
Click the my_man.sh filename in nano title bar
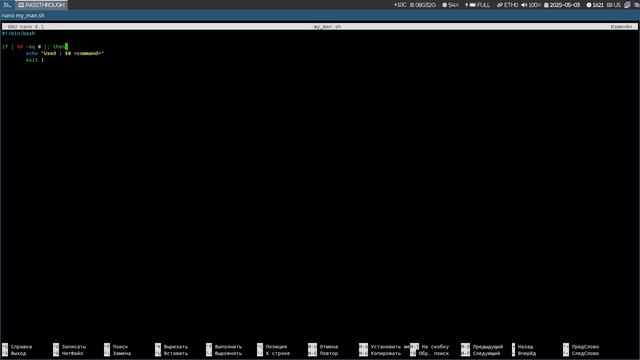point(327,27)
